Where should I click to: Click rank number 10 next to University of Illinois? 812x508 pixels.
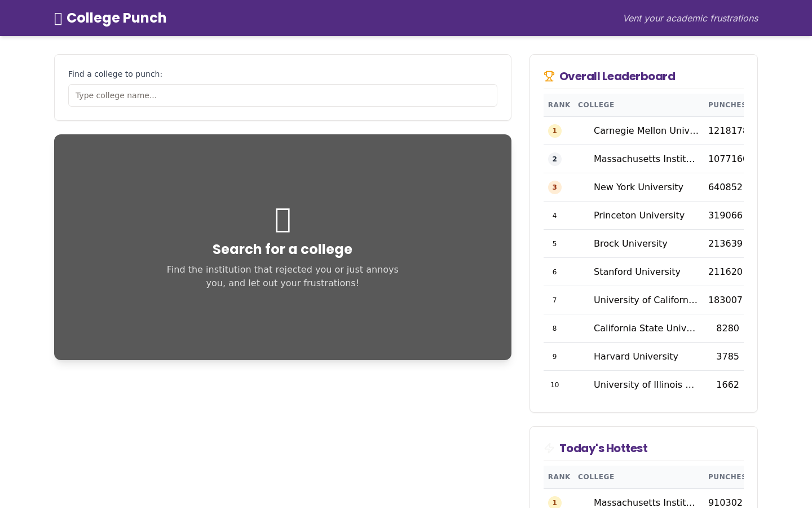coord(554,385)
